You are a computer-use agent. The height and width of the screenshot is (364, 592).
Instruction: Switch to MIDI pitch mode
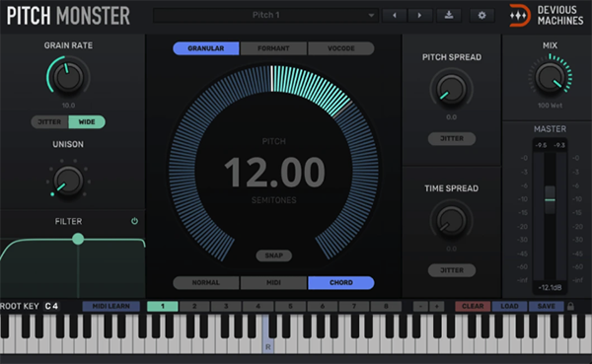tap(273, 283)
